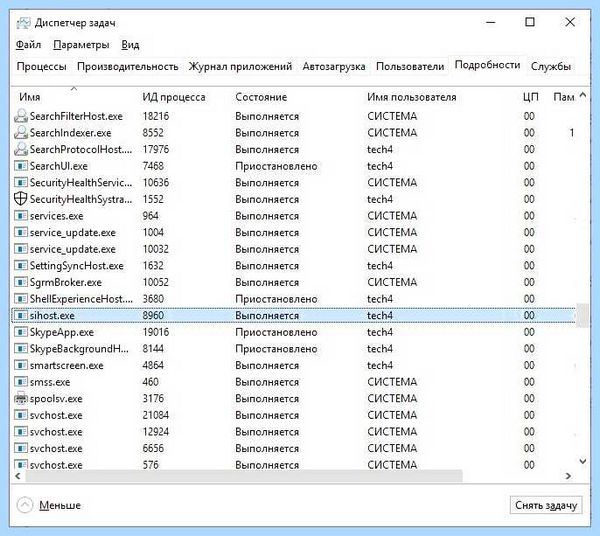This screenshot has width=600, height=536.
Task: Click СИСТЕМА user of smss.exe
Action: 392,382
